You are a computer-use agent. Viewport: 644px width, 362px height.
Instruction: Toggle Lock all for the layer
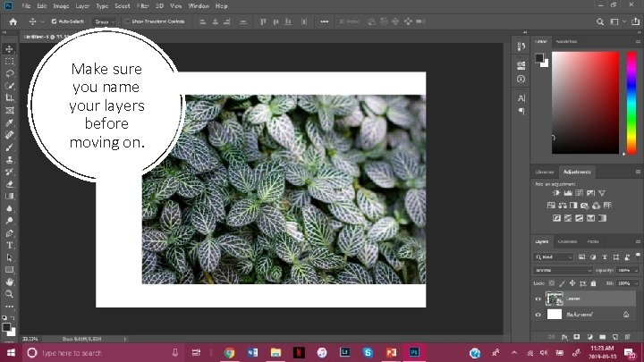593,283
